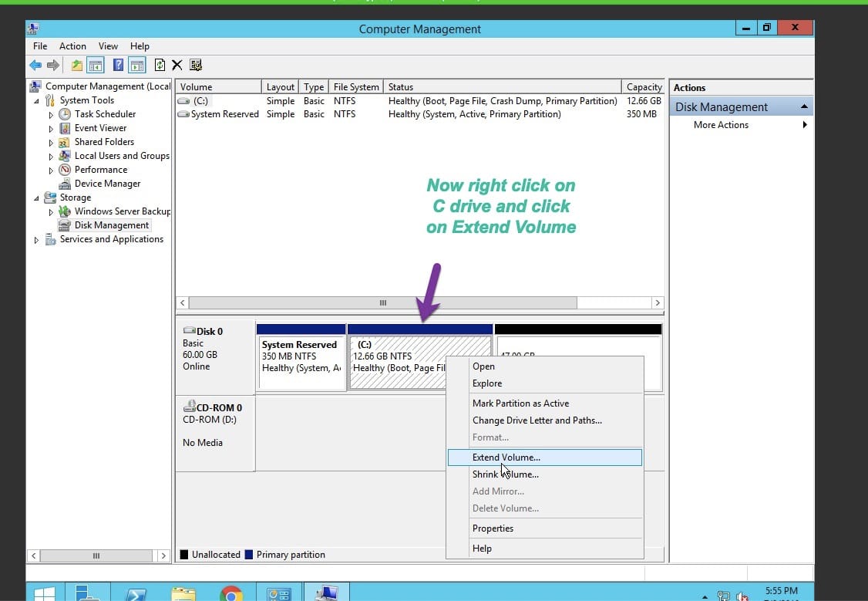Screen dimensions: 868x601
Task: Launch Google Chrome from the taskbar
Action: 232,593
